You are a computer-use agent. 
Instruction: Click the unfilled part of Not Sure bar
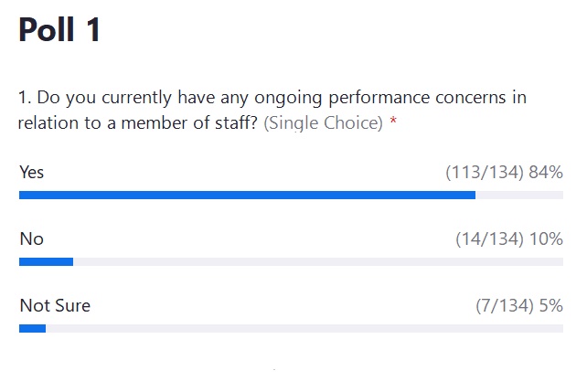point(304,328)
